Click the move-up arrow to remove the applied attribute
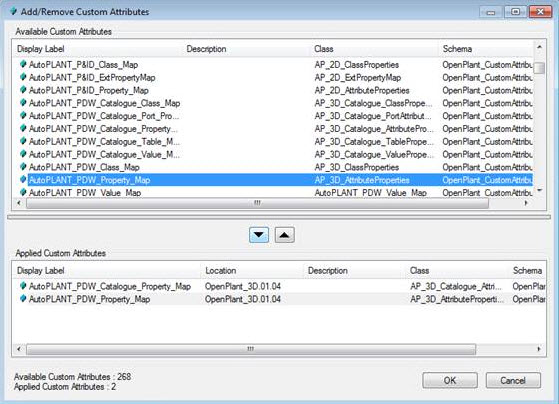The image size is (559, 404). (284, 235)
